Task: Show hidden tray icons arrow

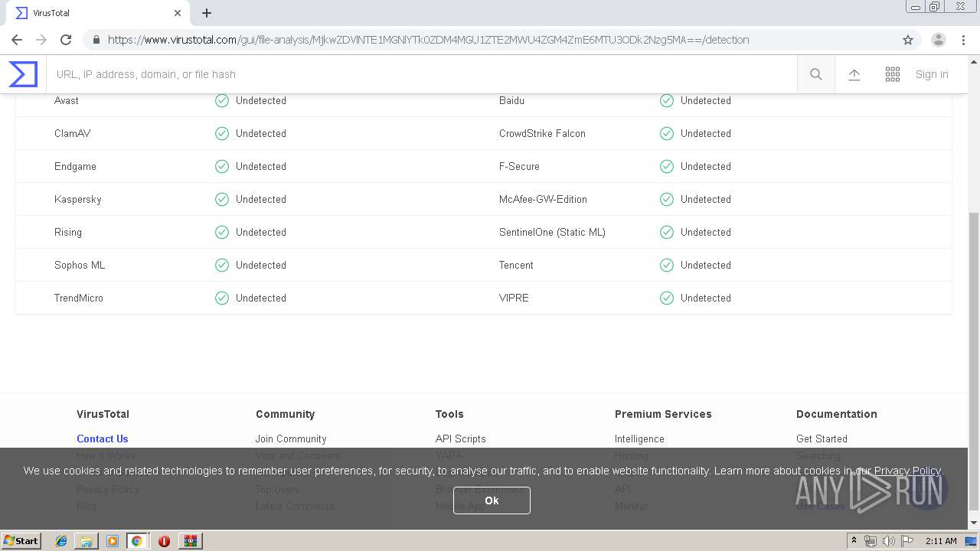Action: (854, 541)
